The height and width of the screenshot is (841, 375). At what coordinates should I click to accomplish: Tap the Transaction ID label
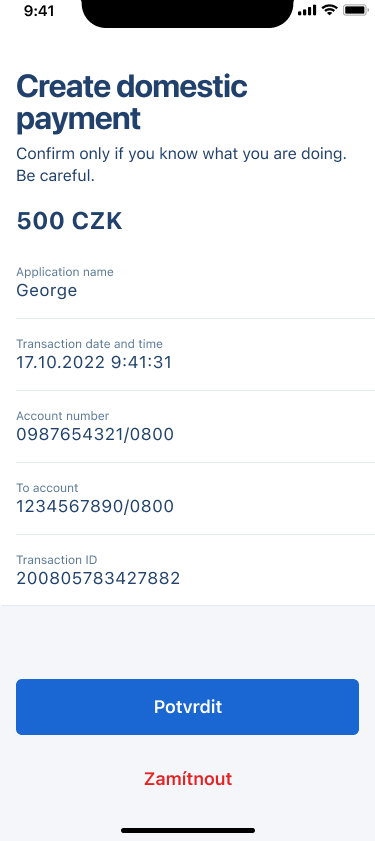pos(57,560)
